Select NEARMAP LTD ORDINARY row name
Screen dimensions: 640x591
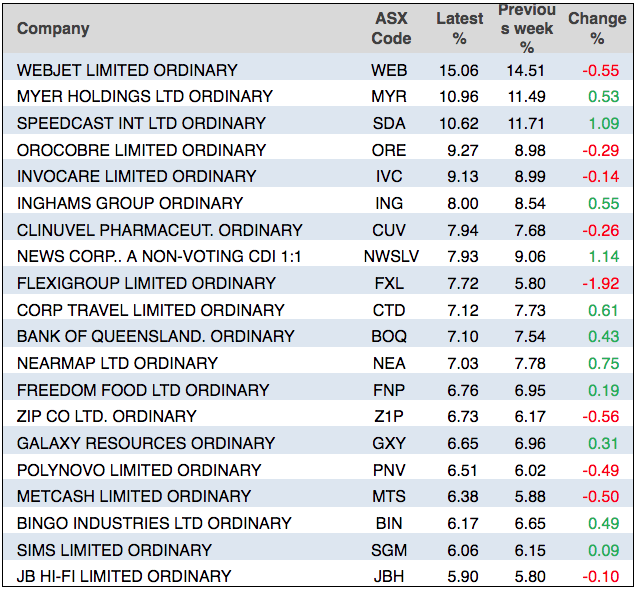[x=117, y=363]
